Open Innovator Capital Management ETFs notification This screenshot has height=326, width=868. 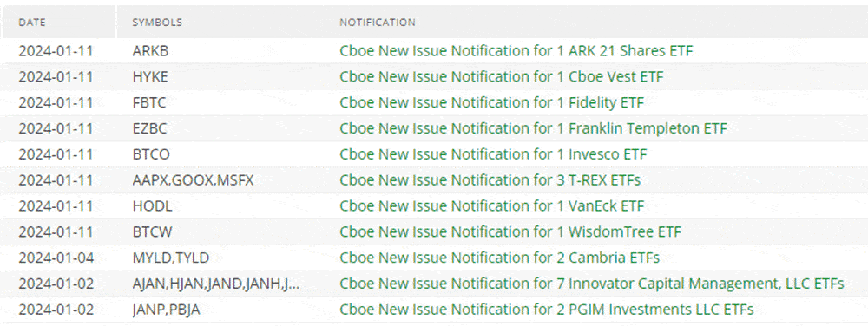(x=592, y=284)
